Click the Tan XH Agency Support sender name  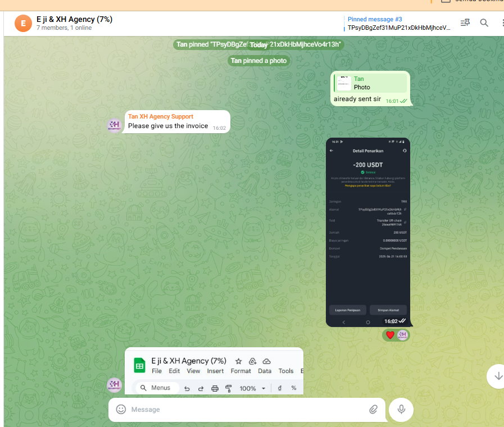[x=161, y=116]
